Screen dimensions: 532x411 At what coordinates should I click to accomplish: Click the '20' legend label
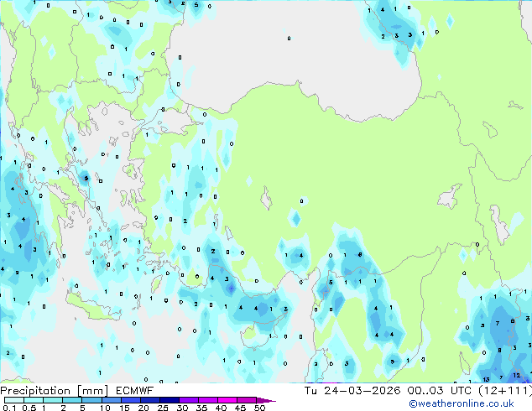tap(143, 408)
